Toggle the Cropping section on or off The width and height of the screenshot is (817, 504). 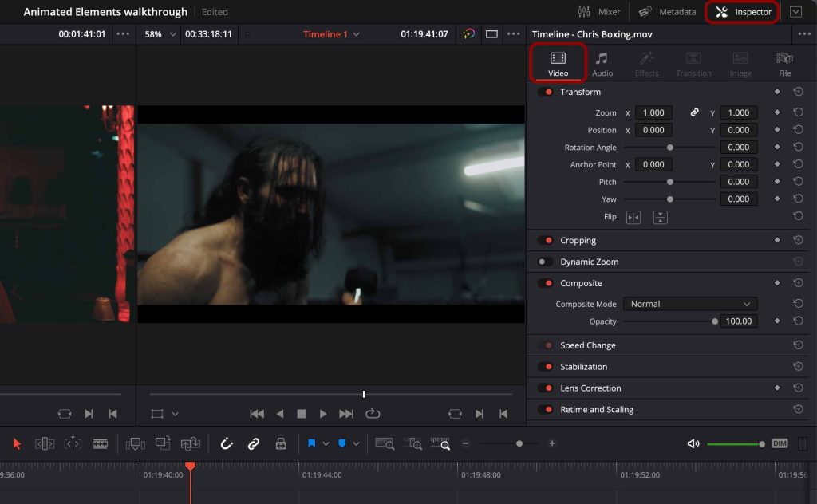tap(546, 240)
